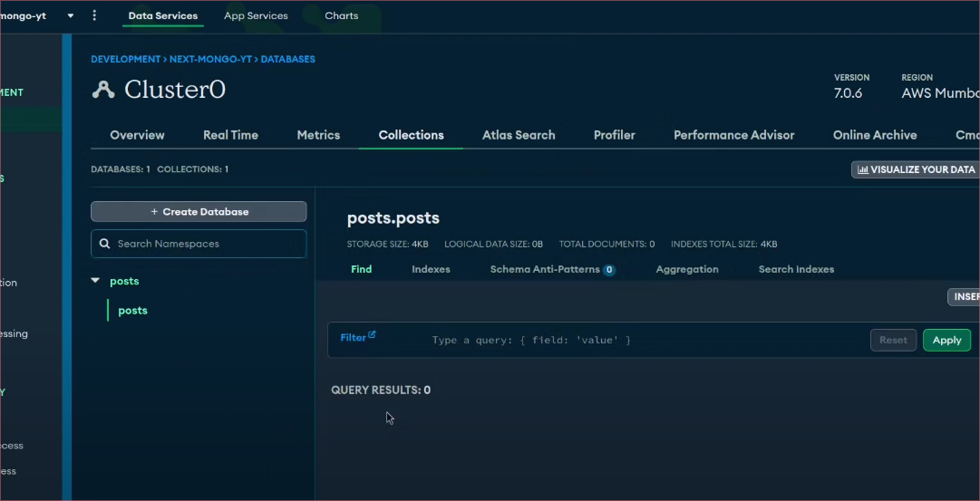Open the Indexes sub-tab
980x501 pixels.
[x=432, y=269]
